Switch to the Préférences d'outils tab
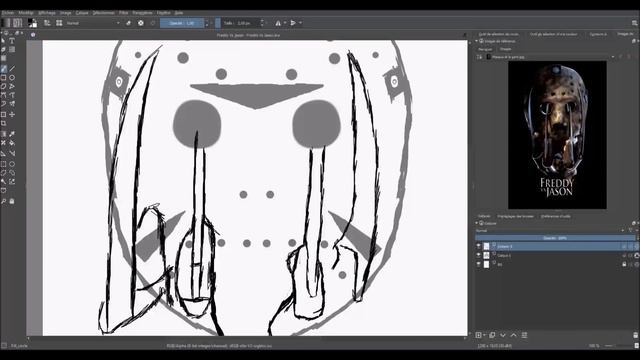Screen dimensions: 640x360 556,216
